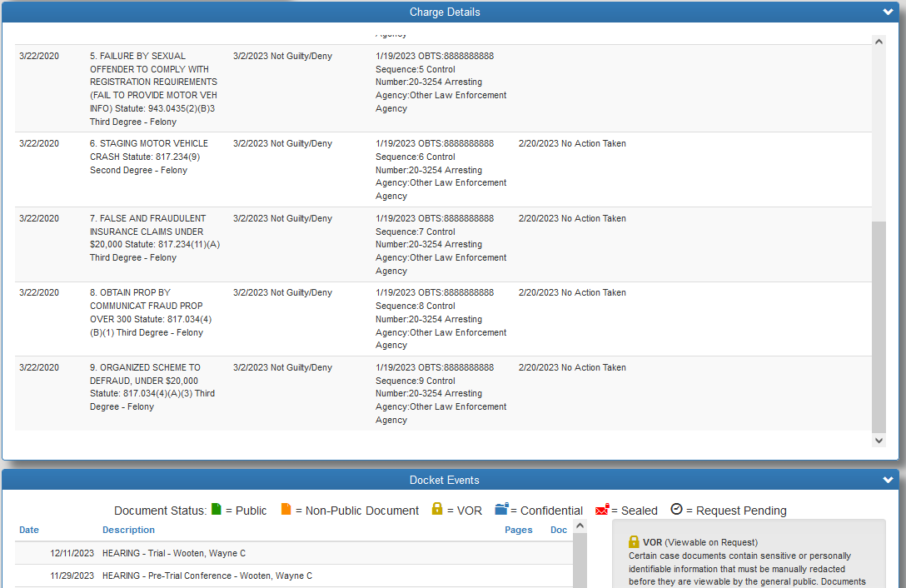The width and height of the screenshot is (906, 588).
Task: Click the 3/22/2020 date in charge 5 row
Action: tap(38, 56)
